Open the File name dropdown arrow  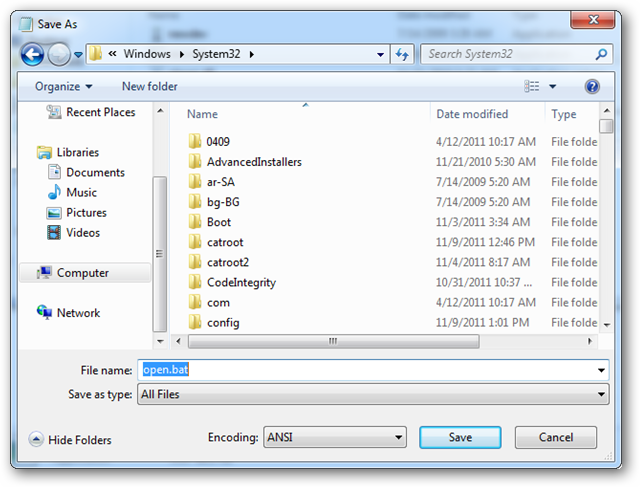tap(601, 370)
